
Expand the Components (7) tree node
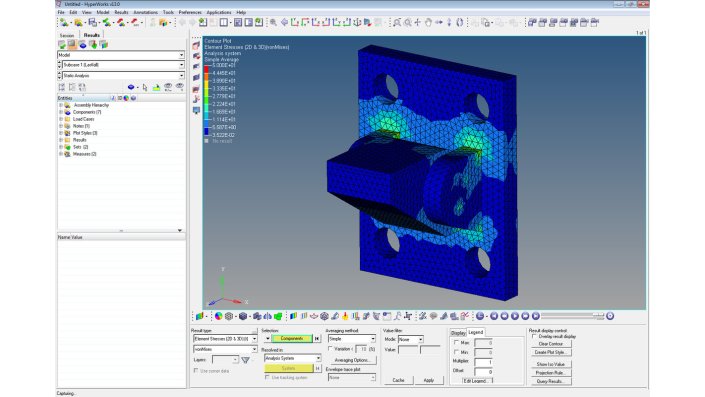61,112
